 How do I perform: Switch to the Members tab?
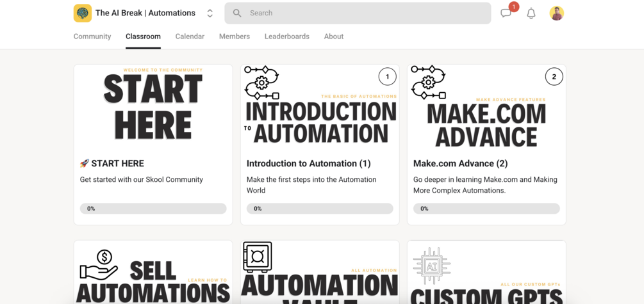coord(234,36)
